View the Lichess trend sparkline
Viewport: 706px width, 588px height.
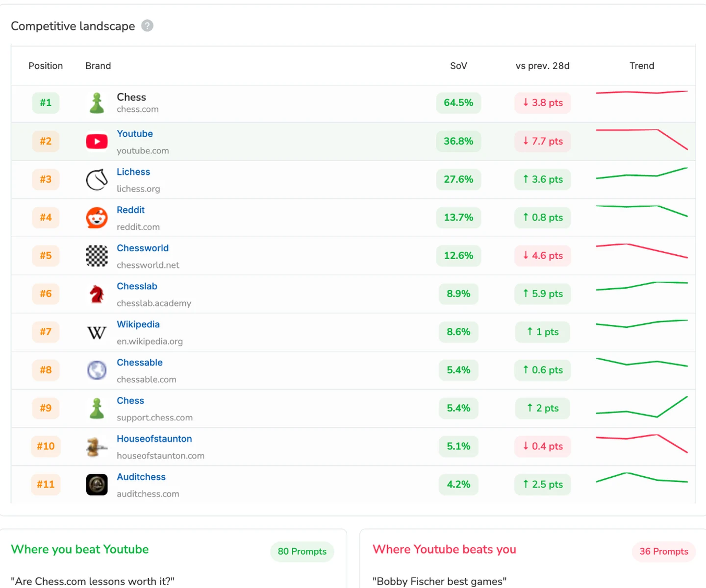point(642,173)
